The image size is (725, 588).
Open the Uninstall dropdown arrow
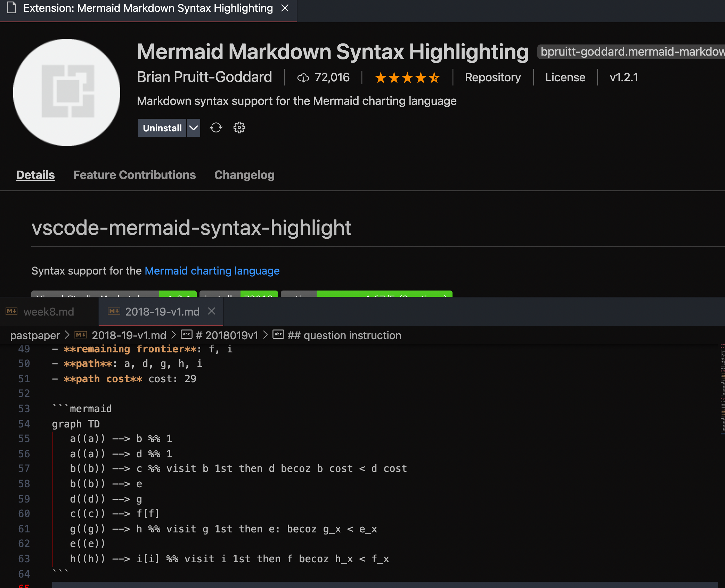(193, 128)
